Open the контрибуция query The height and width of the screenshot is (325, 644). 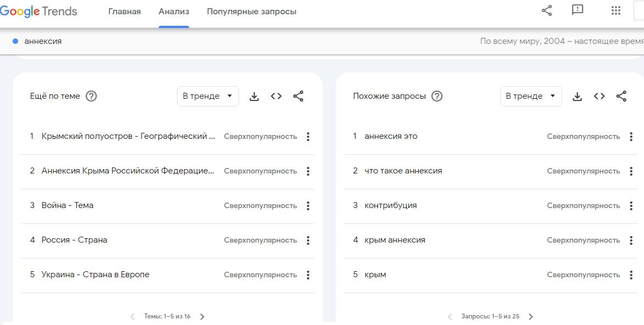point(391,205)
